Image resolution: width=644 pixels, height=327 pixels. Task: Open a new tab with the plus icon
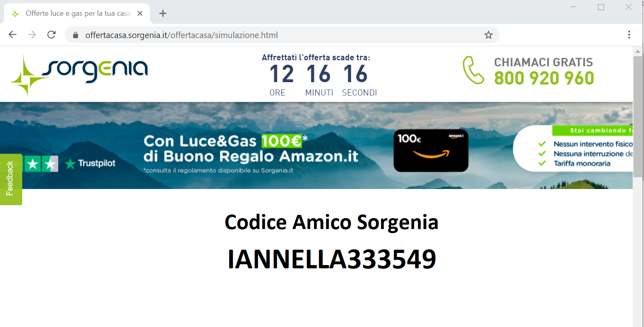(163, 13)
